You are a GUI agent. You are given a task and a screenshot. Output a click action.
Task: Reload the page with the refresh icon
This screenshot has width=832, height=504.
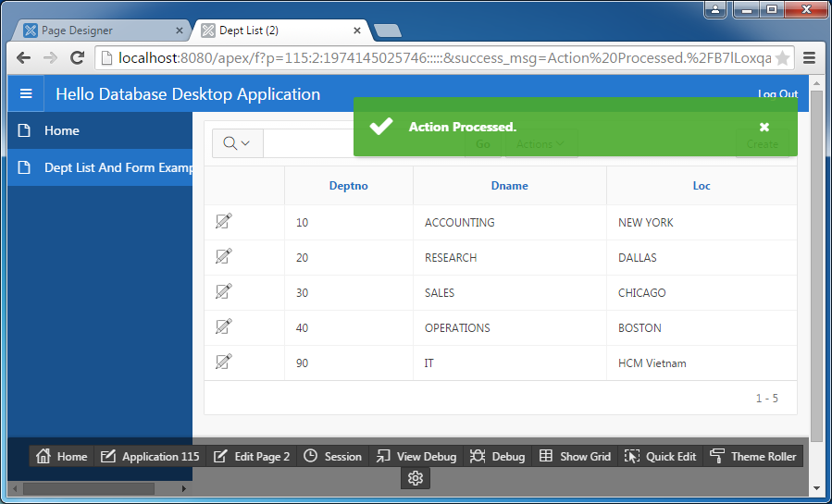[78, 57]
